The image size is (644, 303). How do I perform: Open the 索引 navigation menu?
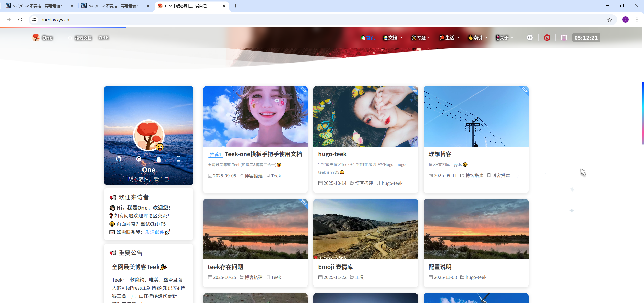point(478,38)
